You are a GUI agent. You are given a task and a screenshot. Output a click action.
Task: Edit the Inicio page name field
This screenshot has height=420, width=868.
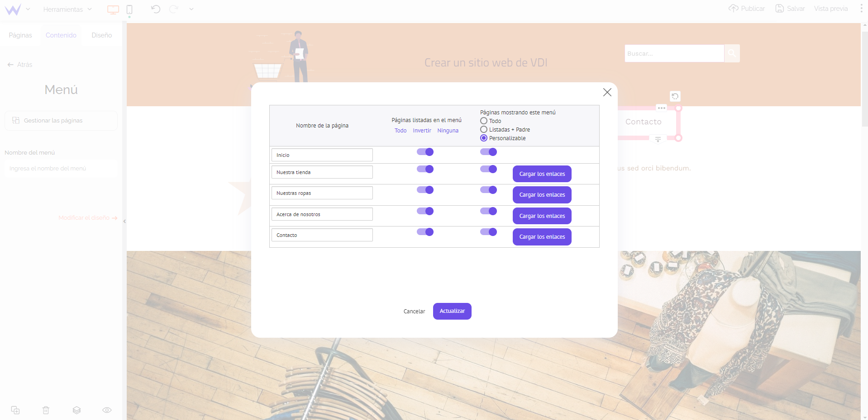(x=322, y=155)
